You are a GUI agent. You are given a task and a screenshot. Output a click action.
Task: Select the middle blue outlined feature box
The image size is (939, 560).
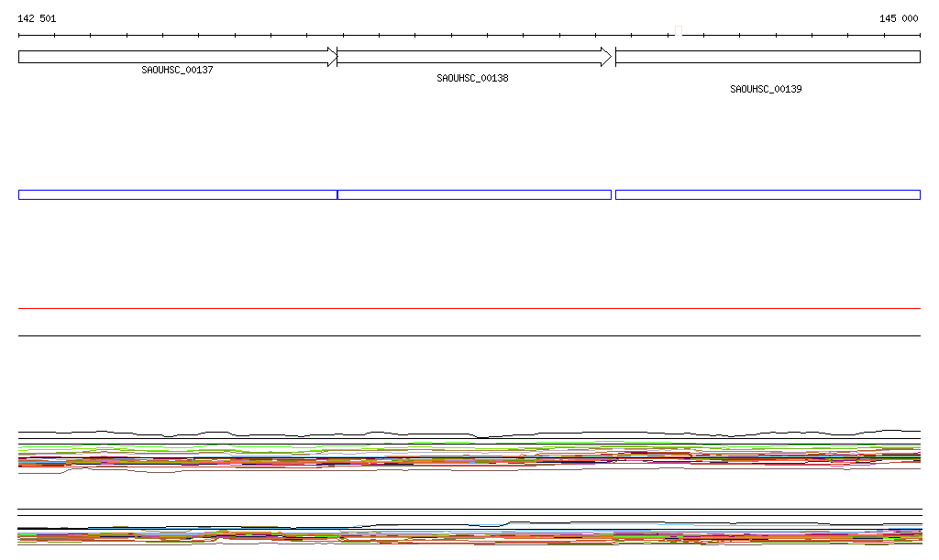(474, 194)
